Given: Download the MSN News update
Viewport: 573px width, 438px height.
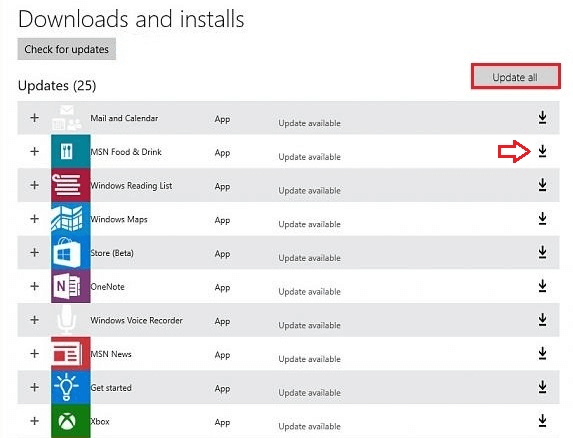Looking at the screenshot, I should click(543, 353).
